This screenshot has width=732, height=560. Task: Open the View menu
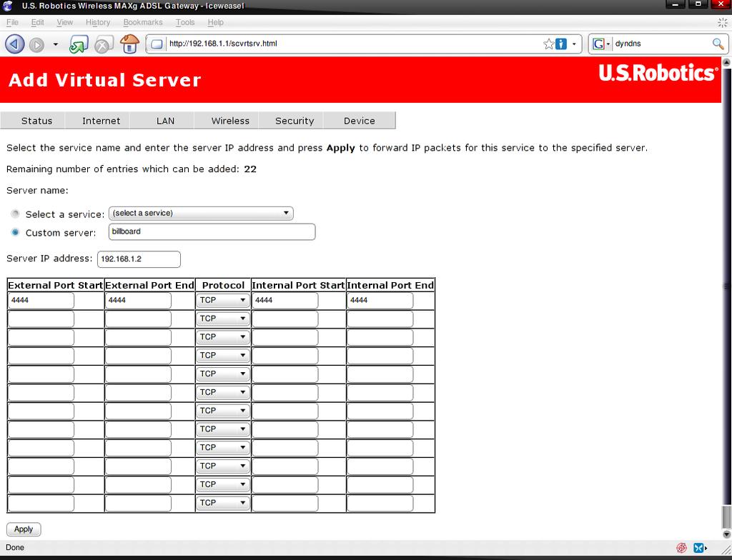(64, 22)
